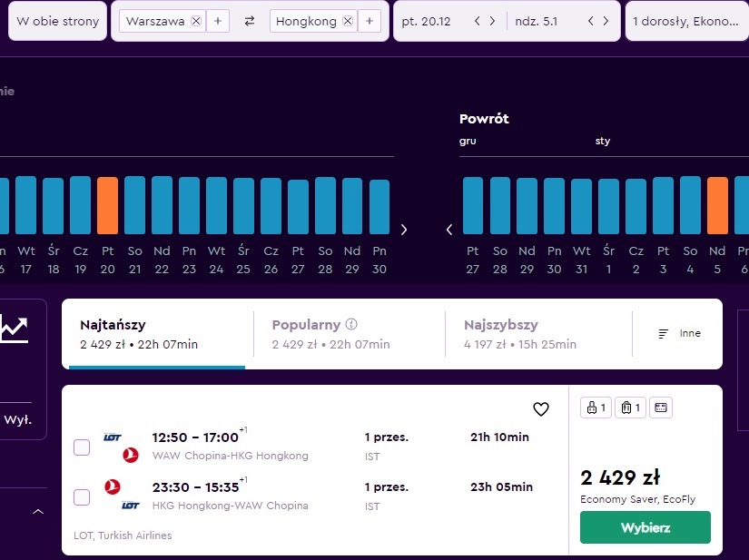Select the flight with Wybierz button
Image resolution: width=749 pixels, height=560 pixels.
pyautogui.click(x=646, y=527)
